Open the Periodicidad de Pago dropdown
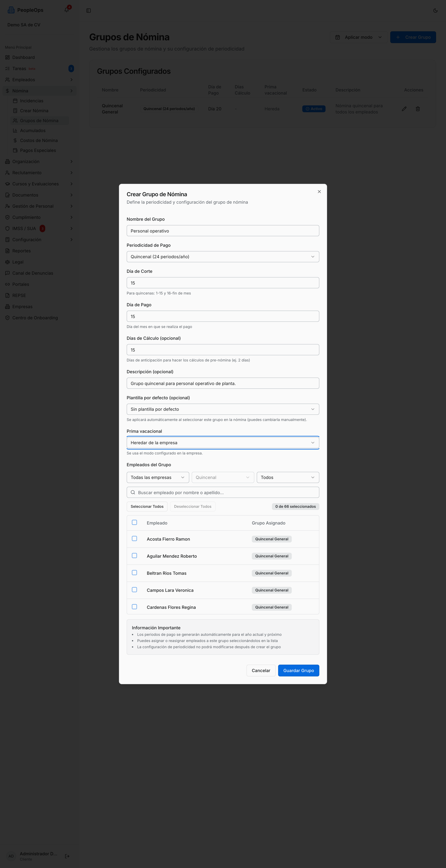Viewport: 446px width, 868px height. coord(223,257)
